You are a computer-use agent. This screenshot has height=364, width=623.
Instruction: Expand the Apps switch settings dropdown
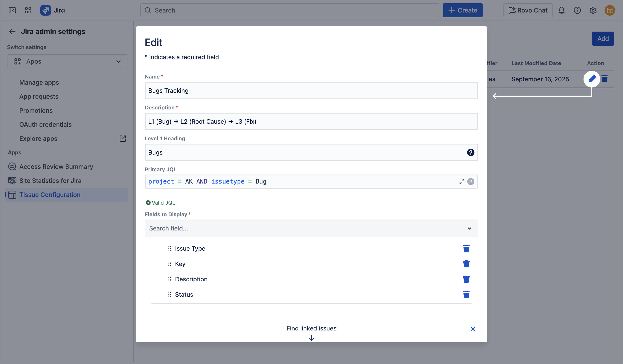(x=67, y=62)
